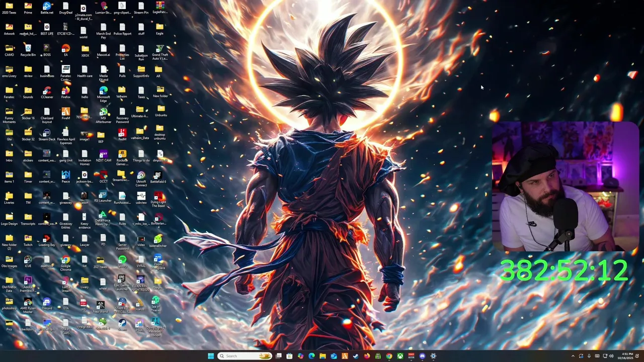The width and height of the screenshot is (644, 362).
Task: Select the balenaEtcher desktop shortcut
Action: [158, 241]
